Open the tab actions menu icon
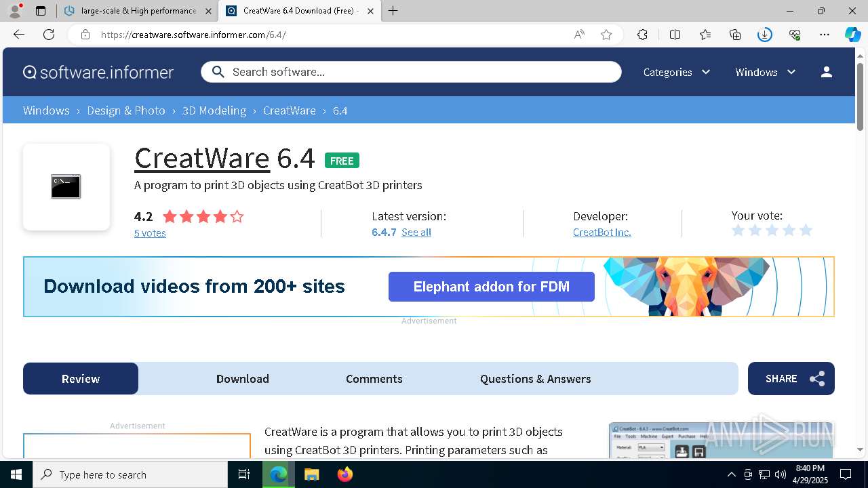868x488 pixels. click(x=41, y=11)
